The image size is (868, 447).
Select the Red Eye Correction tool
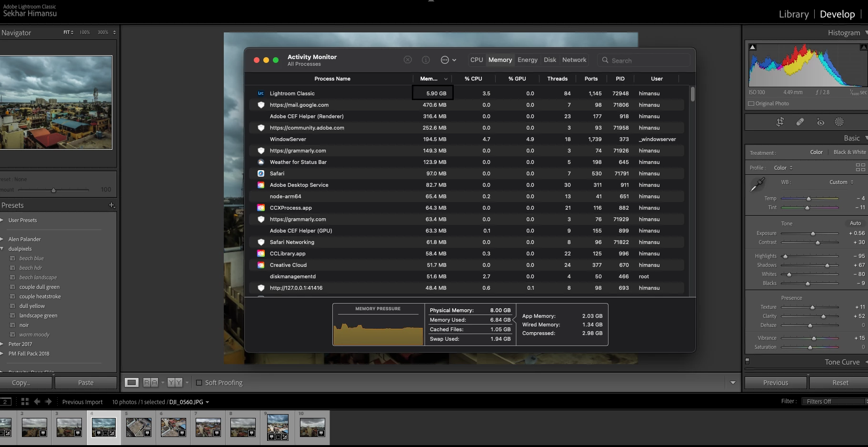point(820,122)
